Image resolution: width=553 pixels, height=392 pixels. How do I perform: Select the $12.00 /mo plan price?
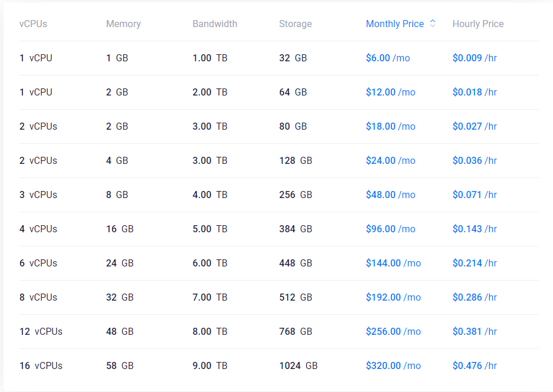(x=390, y=92)
